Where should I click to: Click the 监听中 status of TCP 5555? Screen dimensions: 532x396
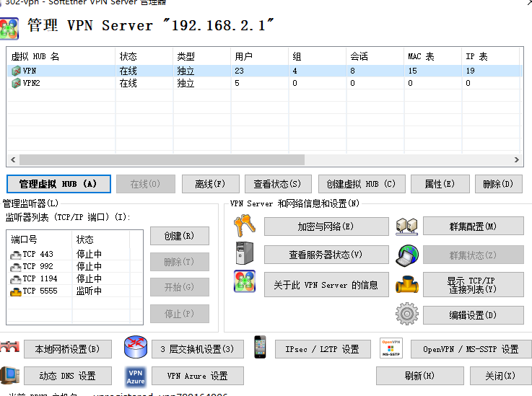pyautogui.click(x=89, y=291)
